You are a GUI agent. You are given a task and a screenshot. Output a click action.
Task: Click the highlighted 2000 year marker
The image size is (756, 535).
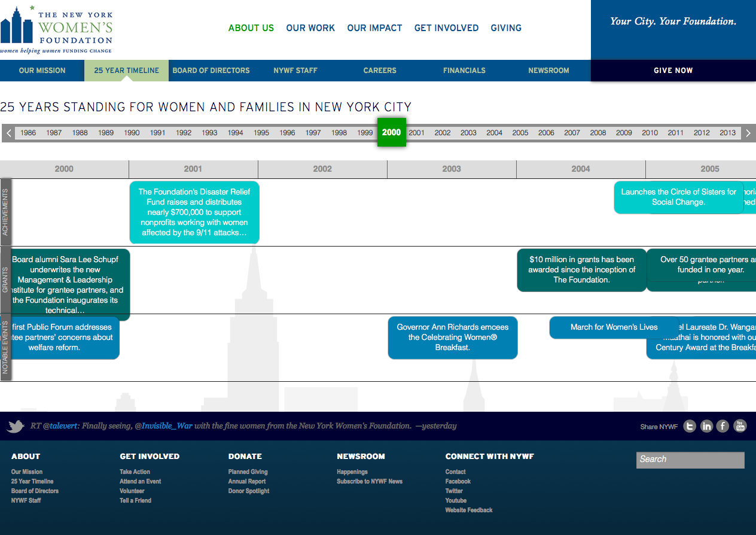click(391, 132)
